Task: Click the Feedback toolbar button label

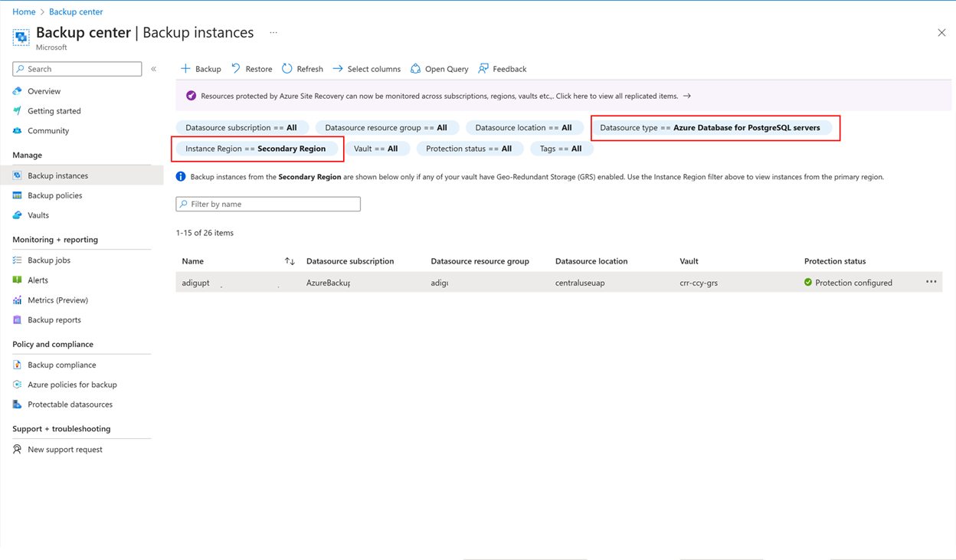Action: (x=509, y=69)
